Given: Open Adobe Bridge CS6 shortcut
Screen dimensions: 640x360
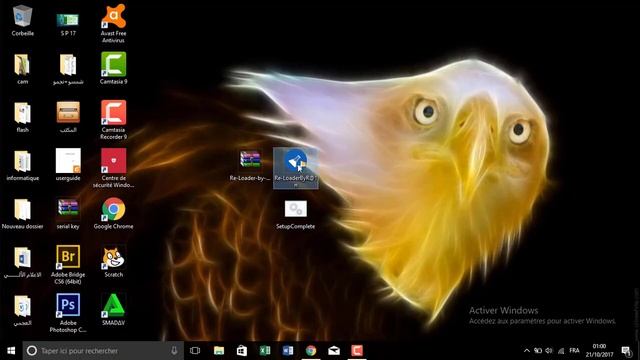Looking at the screenshot, I should pyautogui.click(x=68, y=264).
